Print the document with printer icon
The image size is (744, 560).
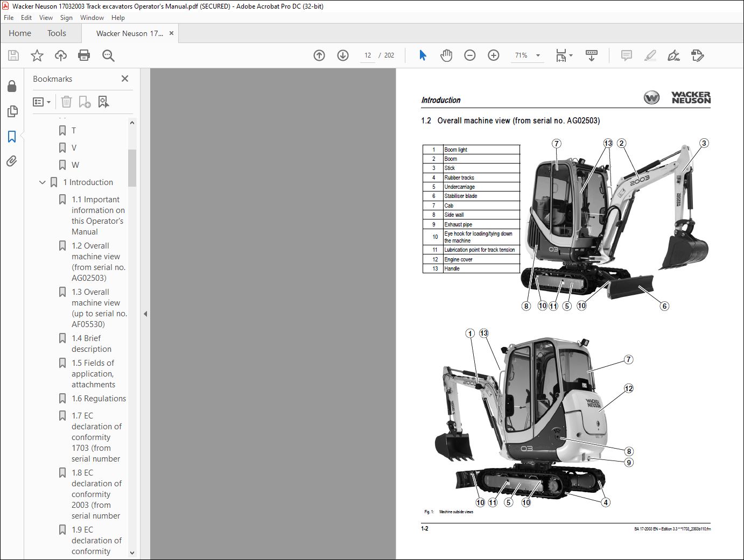84,55
